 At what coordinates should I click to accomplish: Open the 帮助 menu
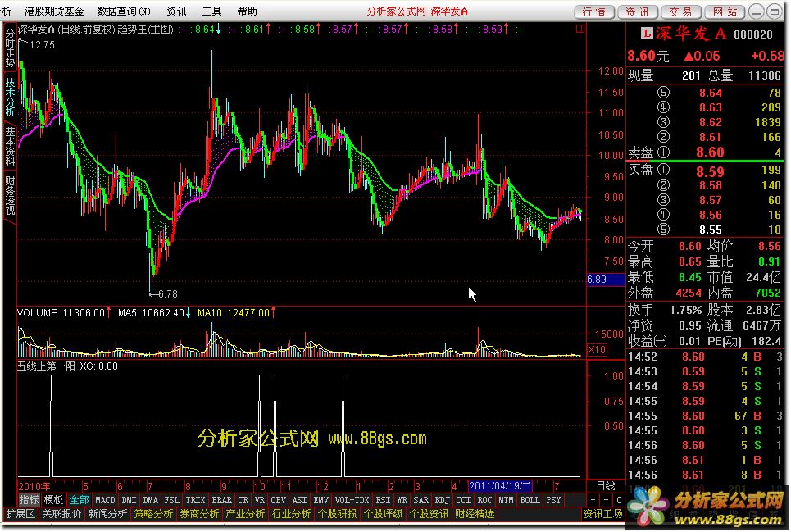pyautogui.click(x=247, y=11)
